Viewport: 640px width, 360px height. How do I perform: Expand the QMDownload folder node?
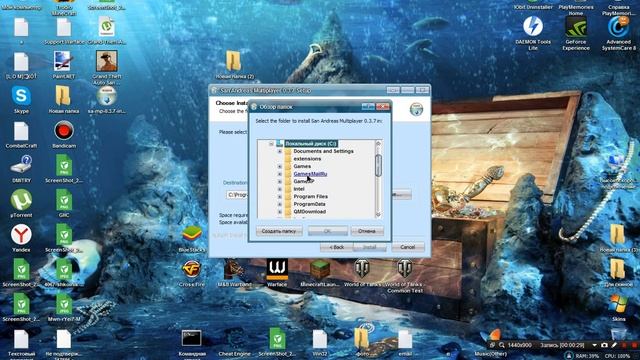[x=280, y=212]
